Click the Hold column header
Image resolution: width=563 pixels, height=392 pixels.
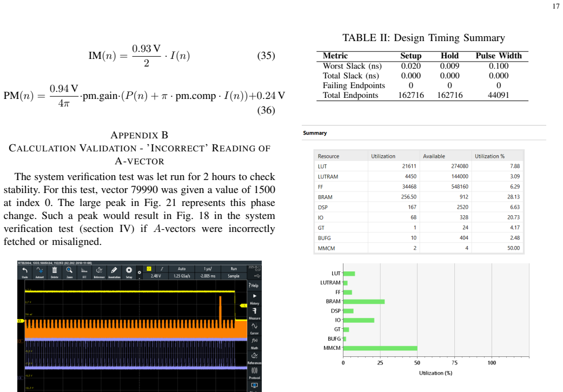point(449,56)
